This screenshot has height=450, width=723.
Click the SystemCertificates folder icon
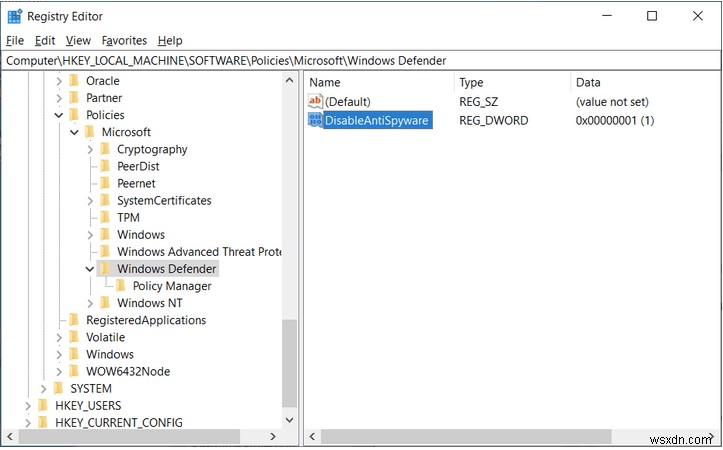pos(106,200)
